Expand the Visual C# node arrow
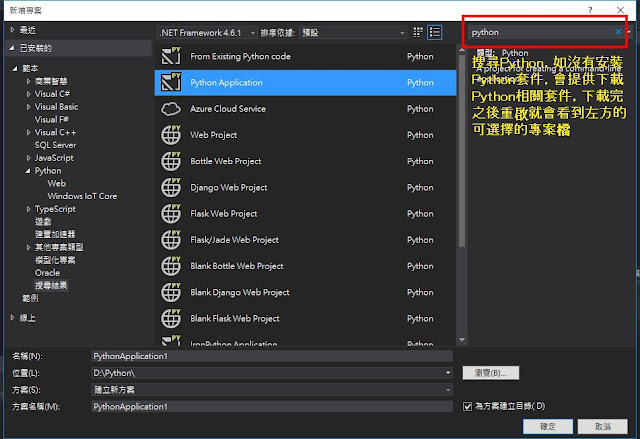640x439 pixels. tap(28, 94)
